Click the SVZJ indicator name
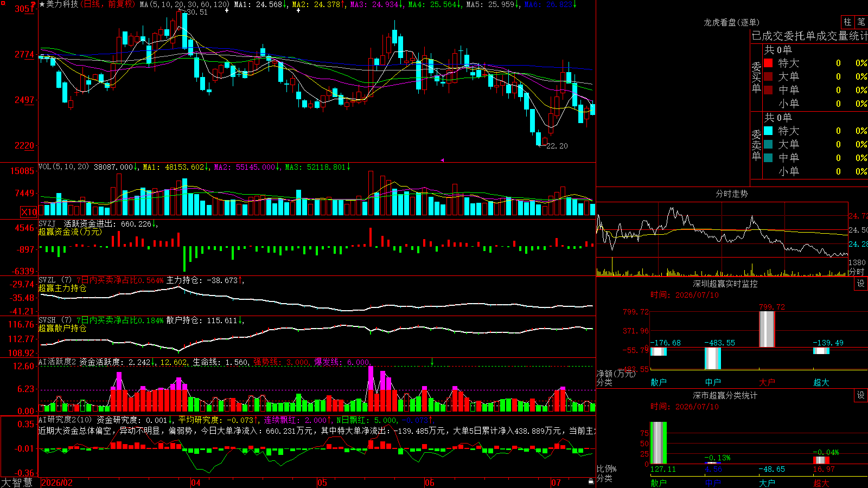The height and width of the screenshot is (488, 868). 47,223
